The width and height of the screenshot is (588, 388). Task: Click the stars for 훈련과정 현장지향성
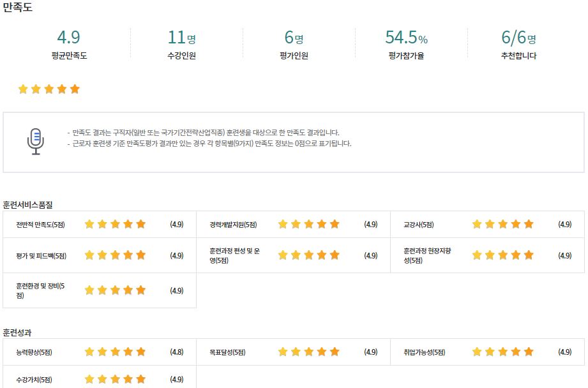point(502,255)
